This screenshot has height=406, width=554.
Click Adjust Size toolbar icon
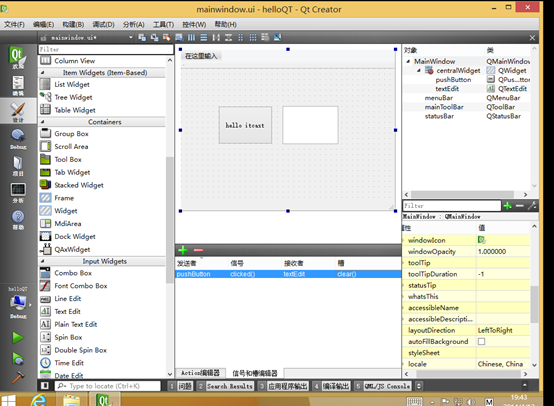pos(277,37)
